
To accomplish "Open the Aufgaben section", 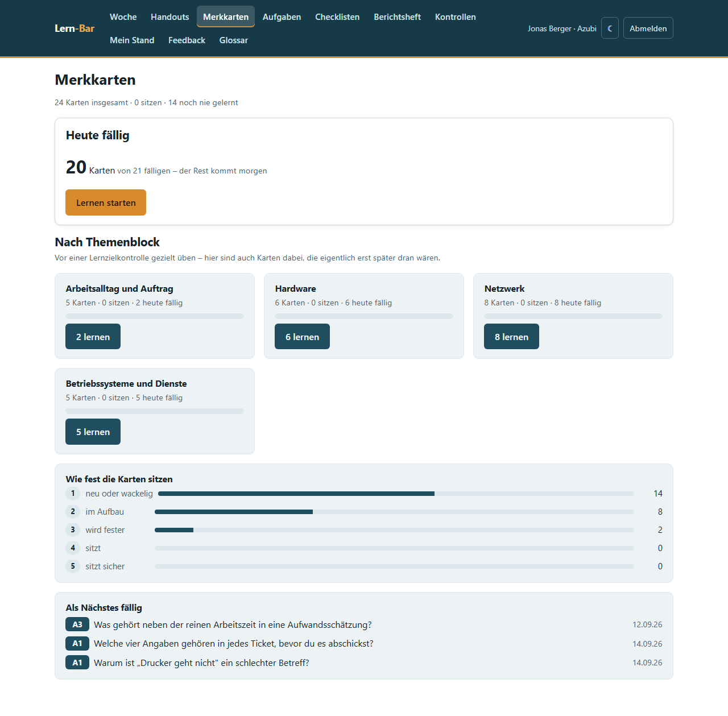I will click(282, 16).
